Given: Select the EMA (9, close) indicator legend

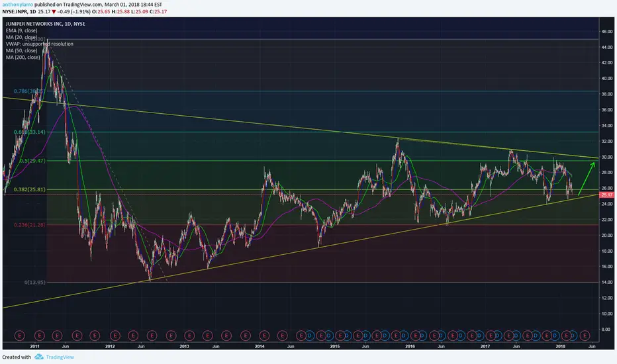Looking at the screenshot, I should pos(21,30).
